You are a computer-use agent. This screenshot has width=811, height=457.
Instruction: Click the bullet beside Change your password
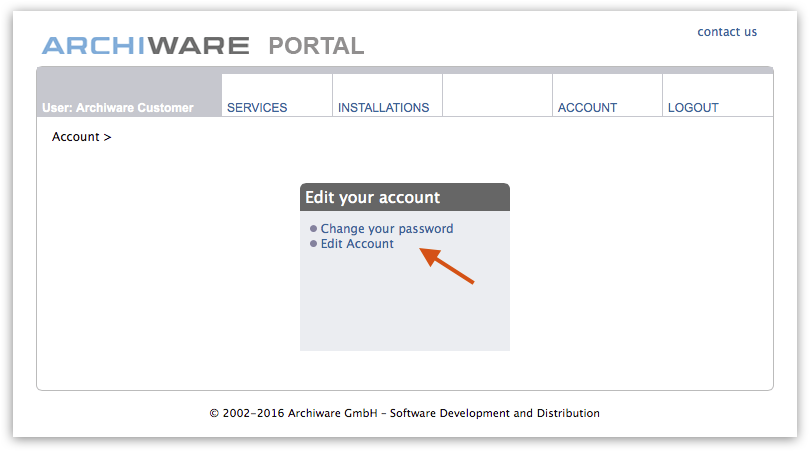(313, 229)
